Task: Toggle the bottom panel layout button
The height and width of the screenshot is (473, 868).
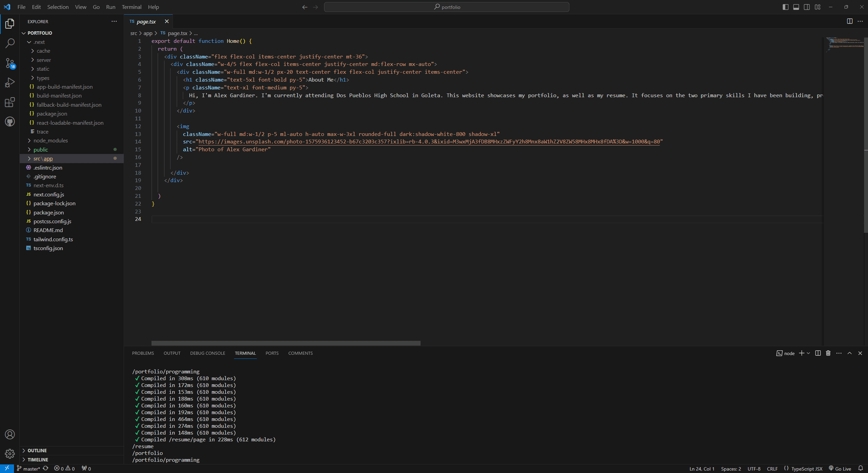Action: 796,7
